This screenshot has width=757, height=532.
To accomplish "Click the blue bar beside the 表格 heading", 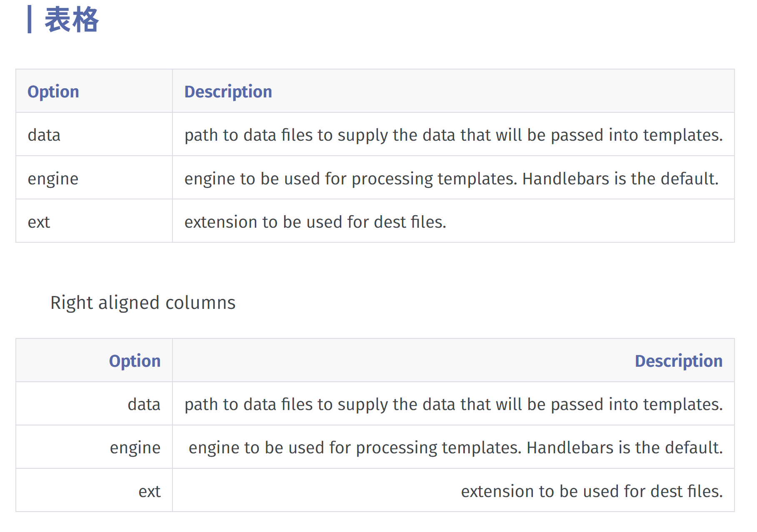I will pos(30,19).
